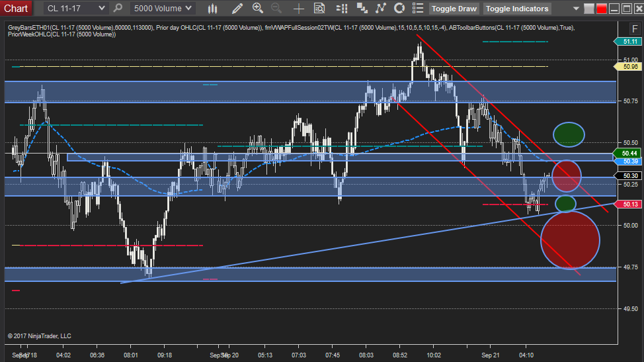Click the Toggle Draw button

coord(454,9)
